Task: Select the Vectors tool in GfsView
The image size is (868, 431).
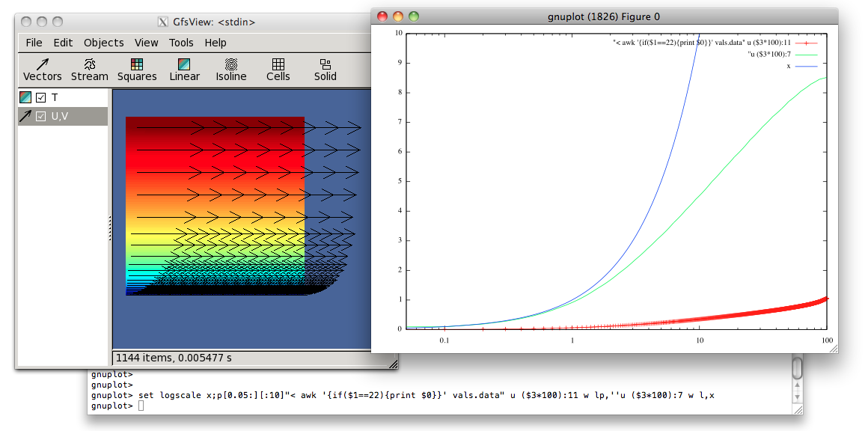Action: [42, 70]
